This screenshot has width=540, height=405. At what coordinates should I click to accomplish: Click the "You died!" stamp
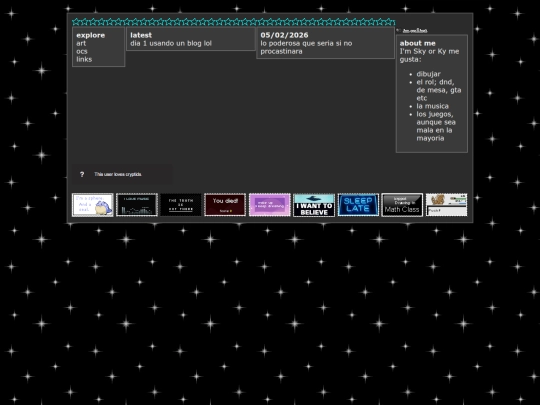tap(225, 205)
